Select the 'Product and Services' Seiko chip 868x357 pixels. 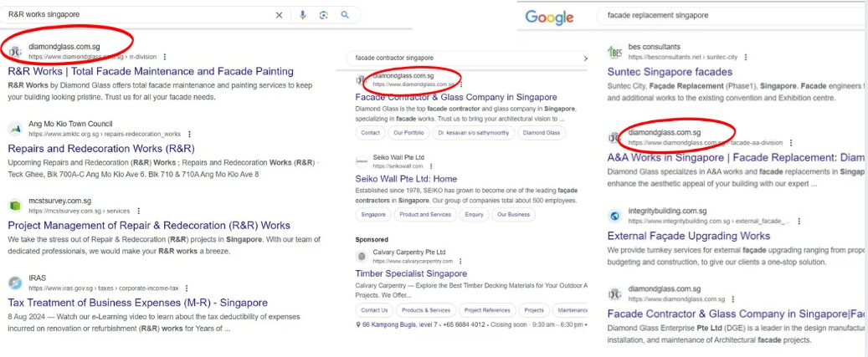(x=424, y=215)
